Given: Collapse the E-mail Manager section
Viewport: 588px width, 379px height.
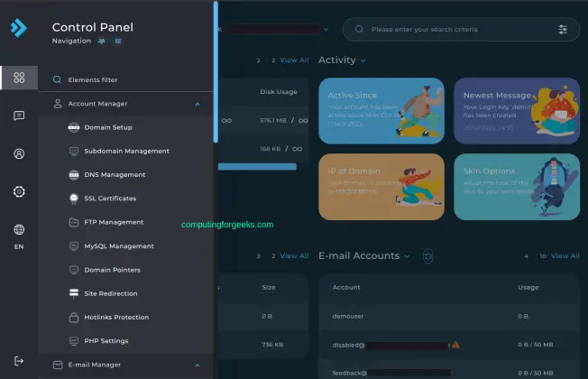Looking at the screenshot, I should coord(198,365).
